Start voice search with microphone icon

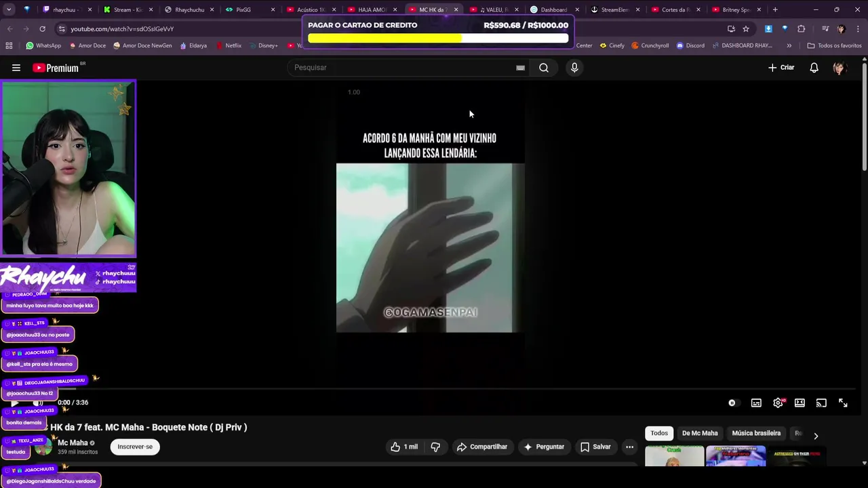[574, 68]
